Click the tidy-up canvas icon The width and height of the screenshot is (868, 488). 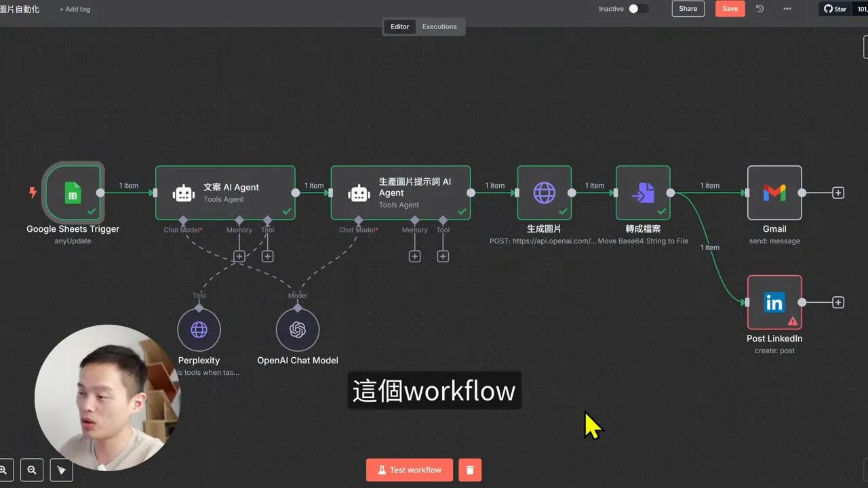(x=62, y=470)
